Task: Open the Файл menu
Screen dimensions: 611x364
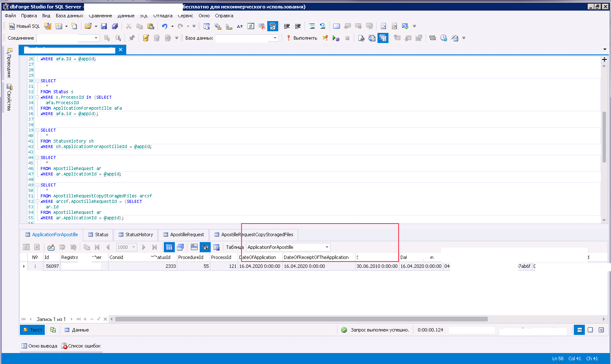Action: click(11, 16)
